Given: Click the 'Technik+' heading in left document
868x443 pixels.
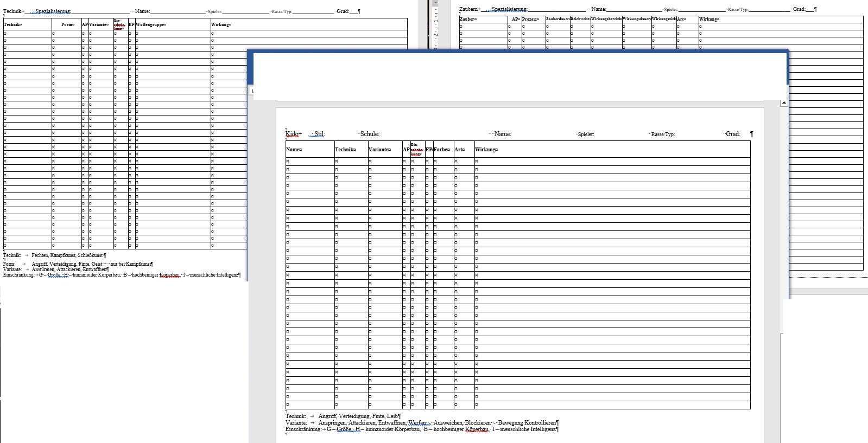Looking at the screenshot, I should [x=14, y=11].
